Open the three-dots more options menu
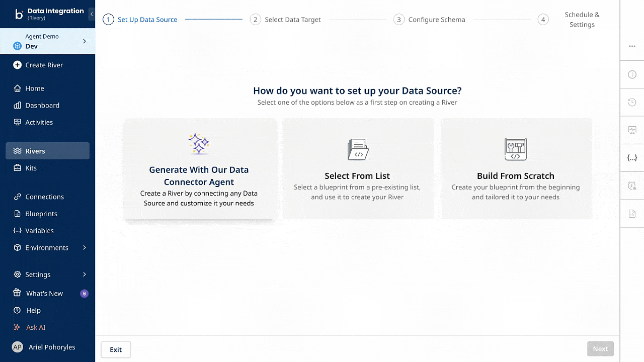This screenshot has height=362, width=644. [x=632, y=46]
